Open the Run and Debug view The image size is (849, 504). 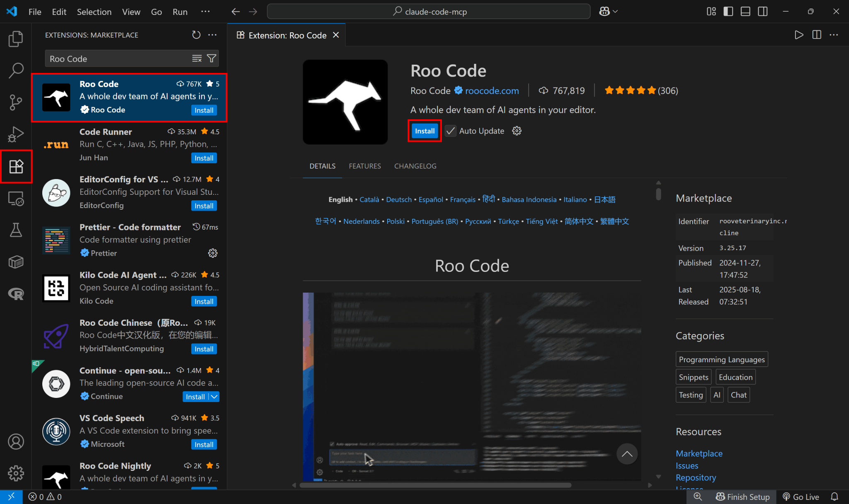16,134
